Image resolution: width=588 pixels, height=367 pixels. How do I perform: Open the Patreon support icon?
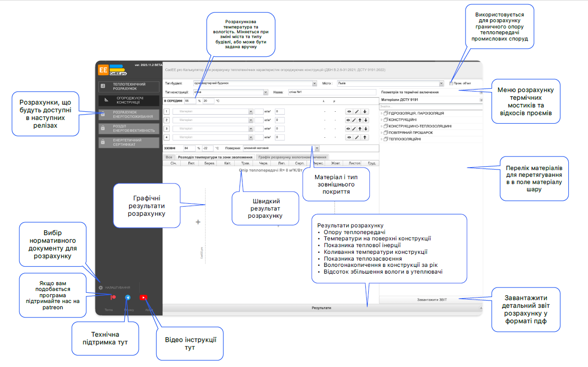pyautogui.click(x=113, y=298)
